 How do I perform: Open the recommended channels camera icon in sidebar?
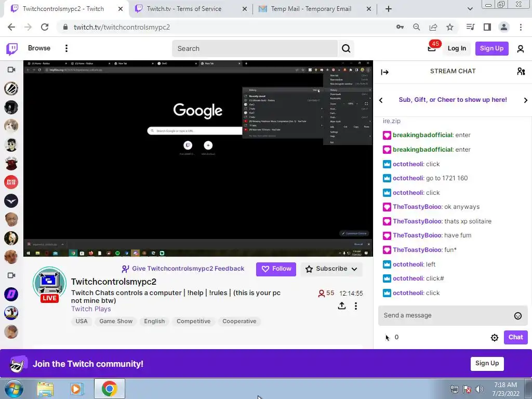coord(11,275)
